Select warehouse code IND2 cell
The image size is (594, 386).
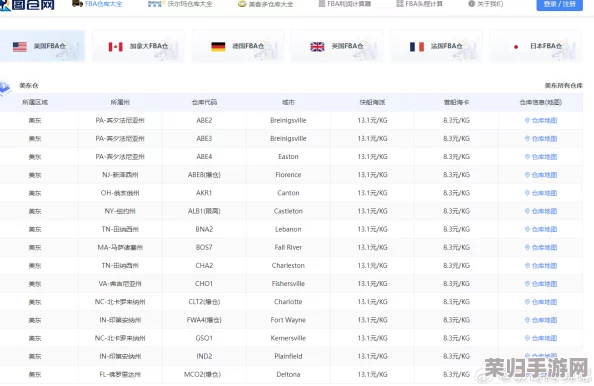[x=204, y=356]
